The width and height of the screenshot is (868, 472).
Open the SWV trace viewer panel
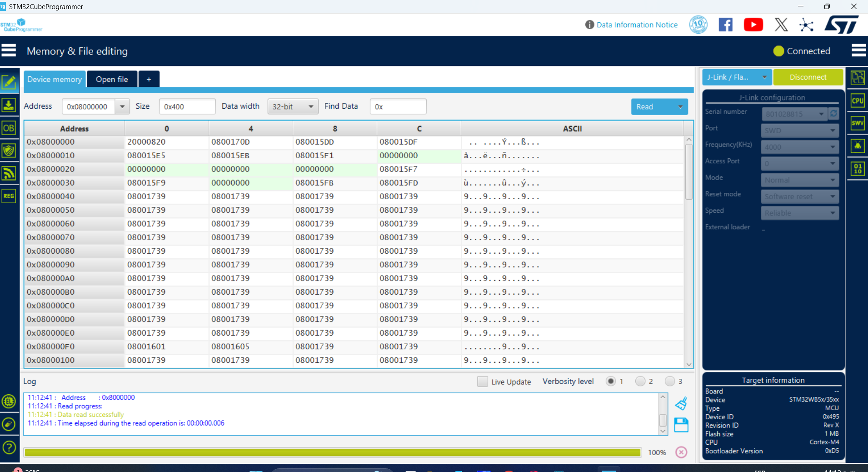coord(858,123)
